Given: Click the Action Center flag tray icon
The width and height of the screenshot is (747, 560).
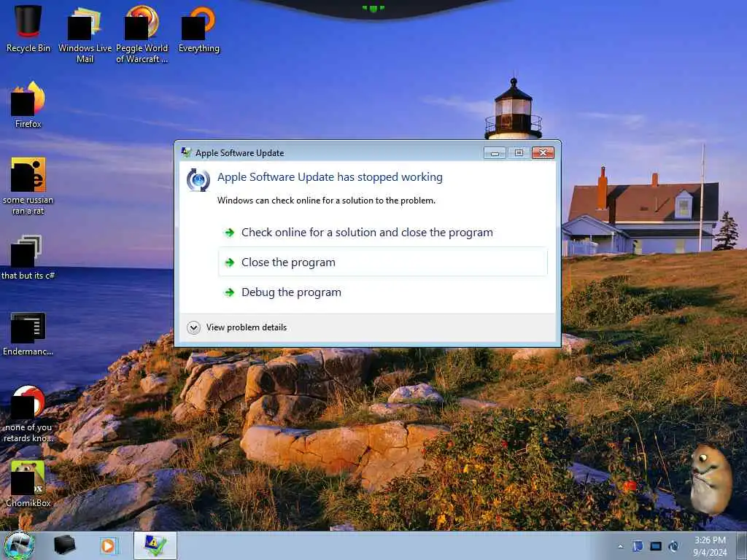Looking at the screenshot, I should (x=638, y=546).
